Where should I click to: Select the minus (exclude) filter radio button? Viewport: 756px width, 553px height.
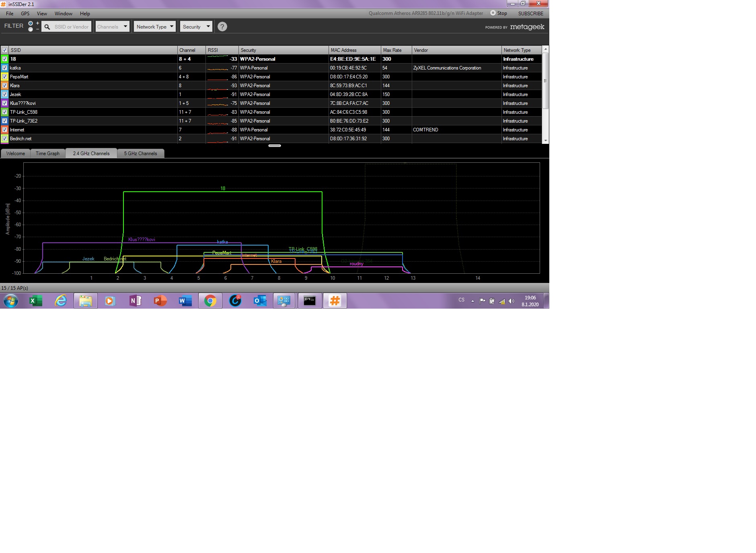pos(31,29)
